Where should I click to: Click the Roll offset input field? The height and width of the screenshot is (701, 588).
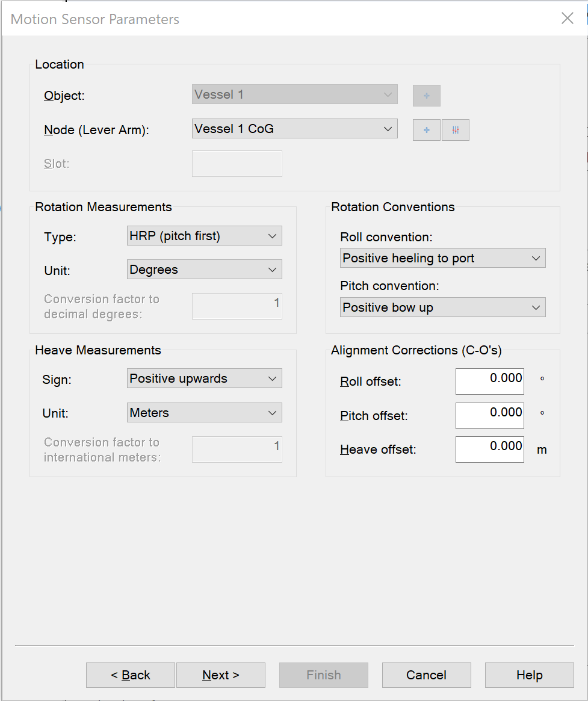[489, 381]
